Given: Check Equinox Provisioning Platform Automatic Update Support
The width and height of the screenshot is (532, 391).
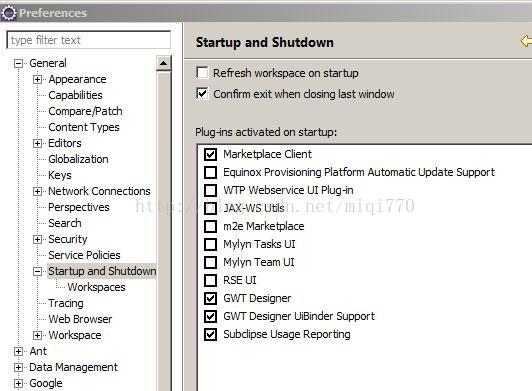Looking at the screenshot, I should pos(210,172).
